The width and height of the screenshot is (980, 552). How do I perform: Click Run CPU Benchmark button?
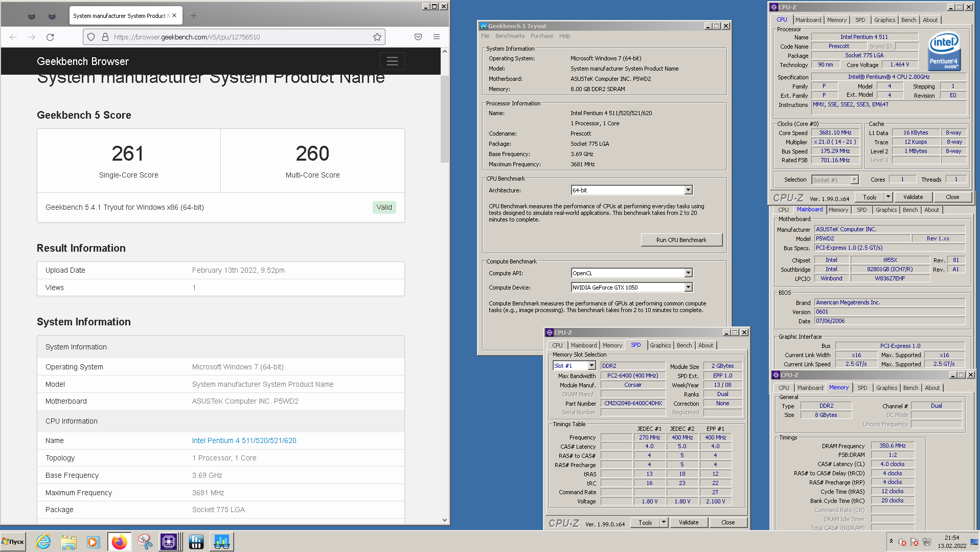681,240
